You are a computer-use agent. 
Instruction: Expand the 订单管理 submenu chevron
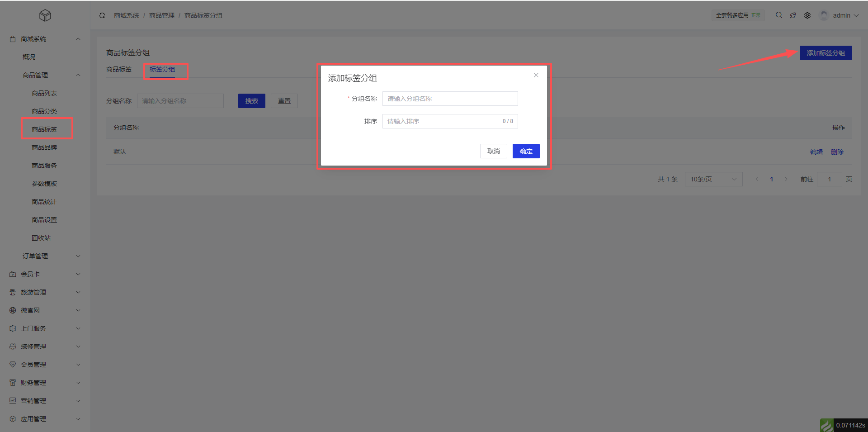78,256
